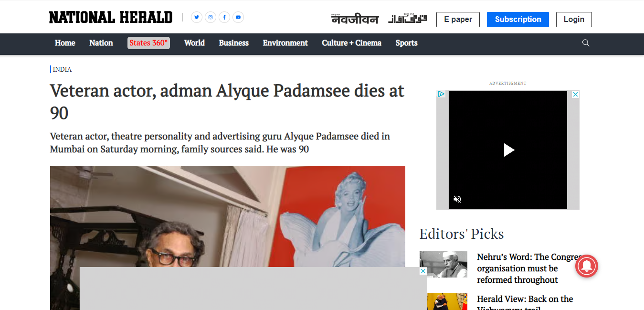This screenshot has width=644, height=310.
Task: Open the Facebook social icon
Action: tap(224, 18)
